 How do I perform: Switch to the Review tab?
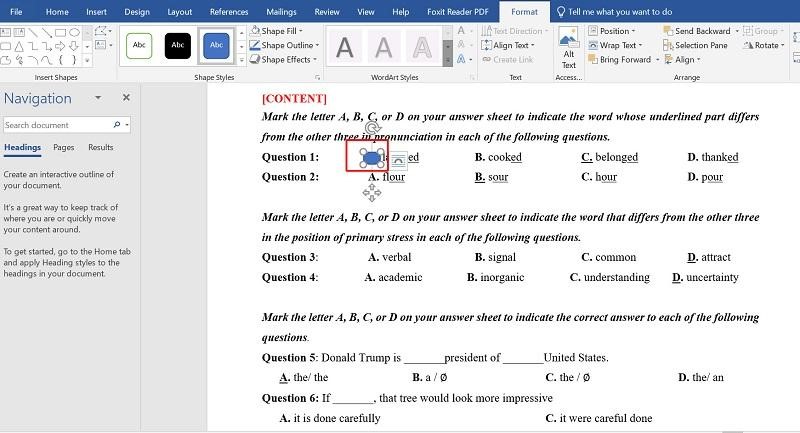[327, 11]
